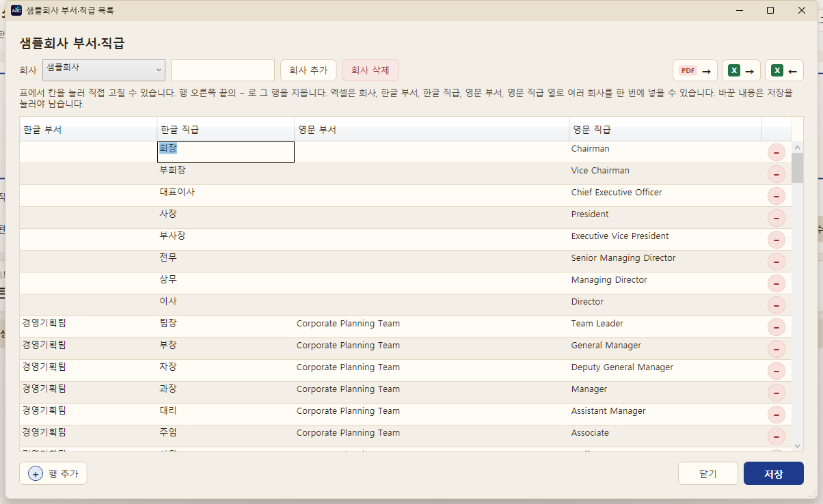The height and width of the screenshot is (504, 823).
Task: Select the 부회장 cell
Action: [x=226, y=173]
